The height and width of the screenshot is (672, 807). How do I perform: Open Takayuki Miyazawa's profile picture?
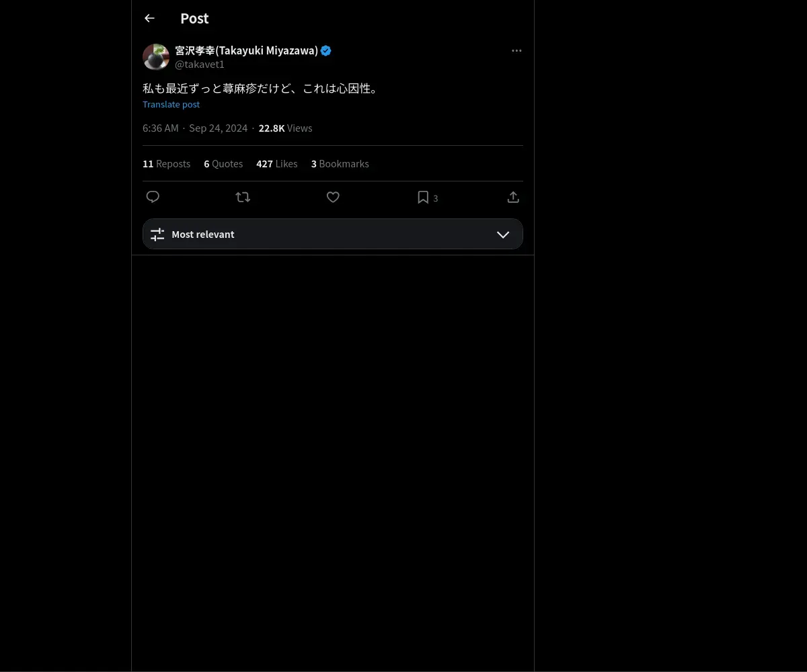156,57
